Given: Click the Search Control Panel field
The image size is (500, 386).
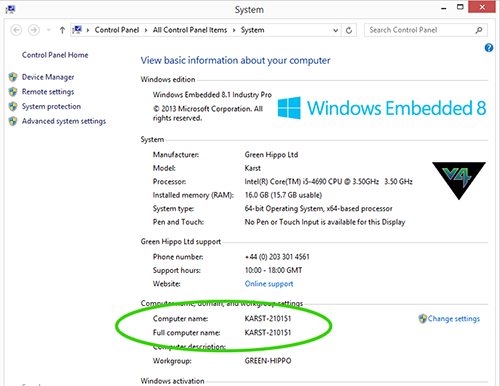Looking at the screenshot, I should click(x=421, y=30).
